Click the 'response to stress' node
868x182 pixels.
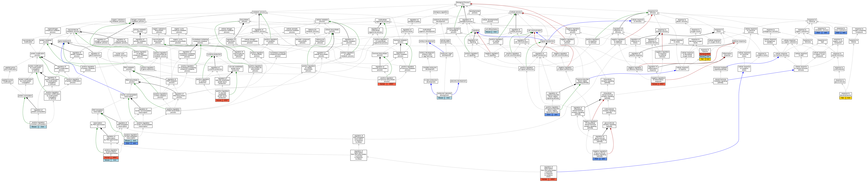[719, 31]
